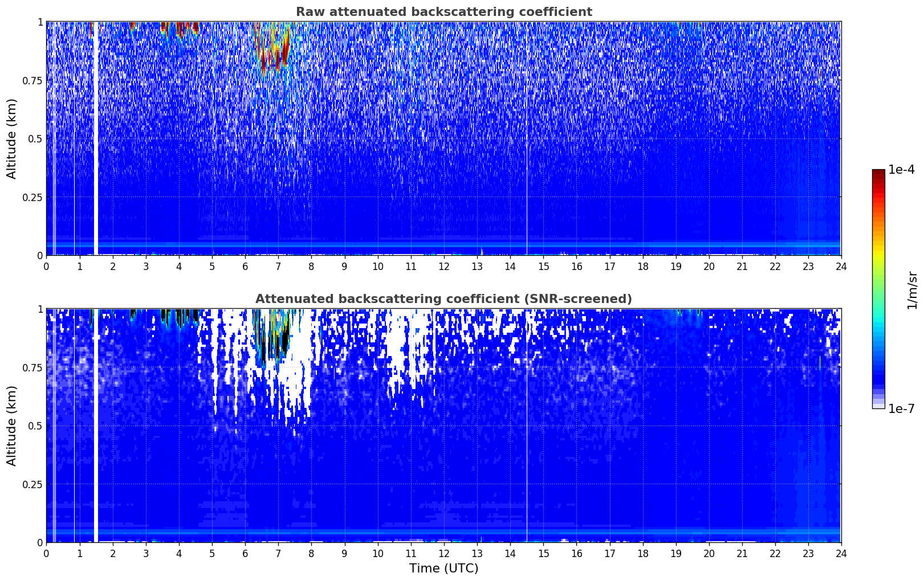
Task: Click the hour 18 tick label under bottom plot
Action: coord(642,554)
